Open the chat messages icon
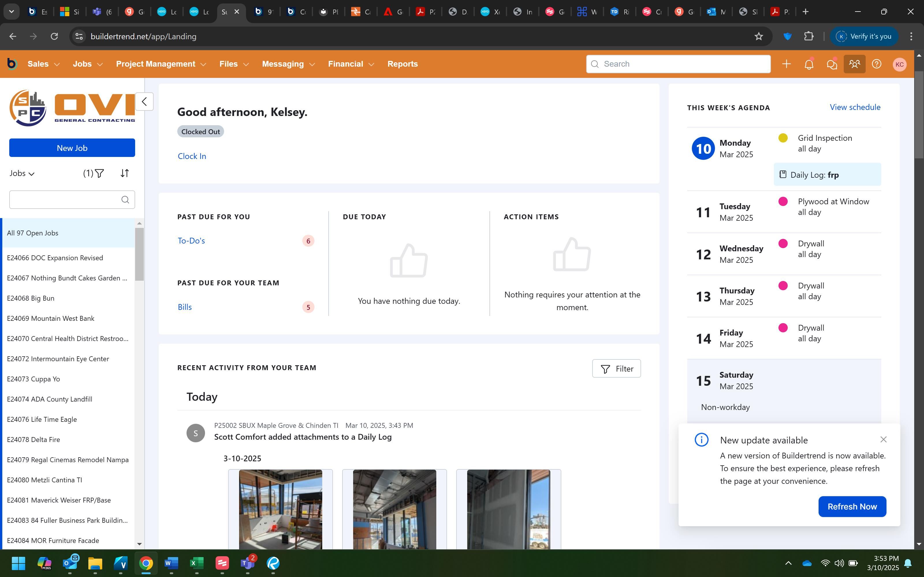 tap(831, 64)
